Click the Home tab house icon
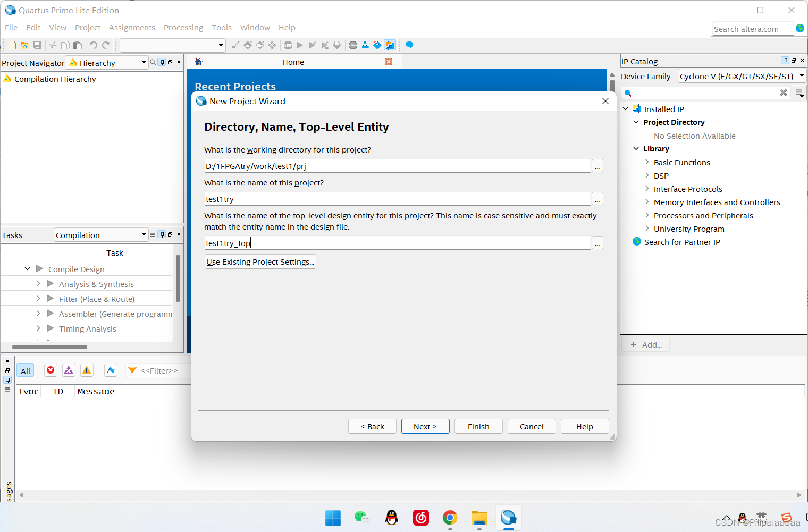808x532 pixels. (x=199, y=62)
